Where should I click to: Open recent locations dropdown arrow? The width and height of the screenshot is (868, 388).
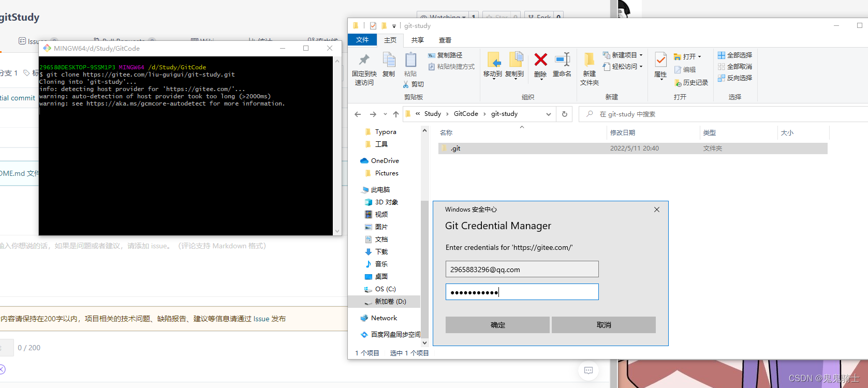385,114
